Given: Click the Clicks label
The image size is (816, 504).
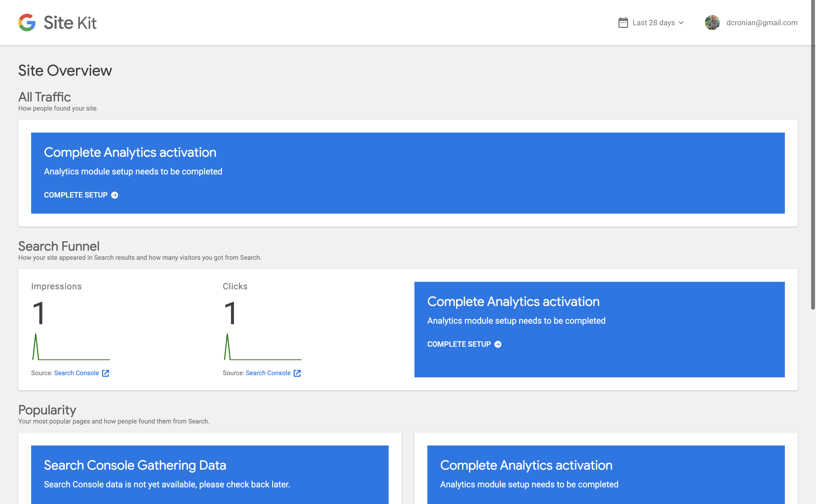Looking at the screenshot, I should point(235,286).
